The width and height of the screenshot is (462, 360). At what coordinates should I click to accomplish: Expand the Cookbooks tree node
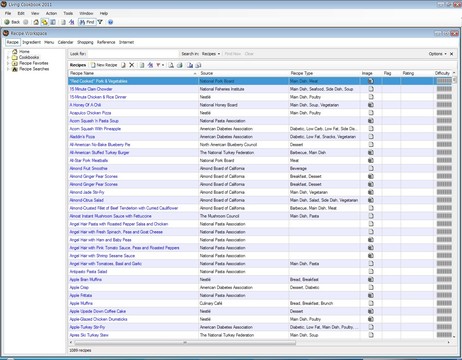8,57
